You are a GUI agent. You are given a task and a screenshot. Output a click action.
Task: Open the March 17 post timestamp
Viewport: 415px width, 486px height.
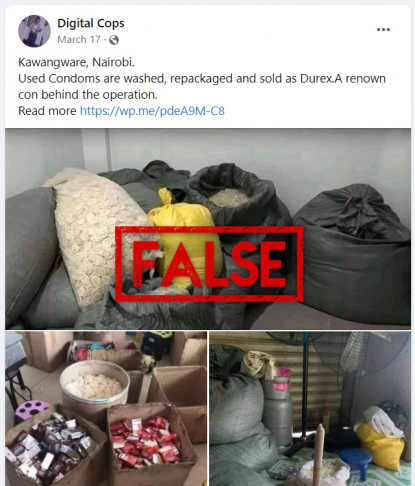click(x=79, y=40)
